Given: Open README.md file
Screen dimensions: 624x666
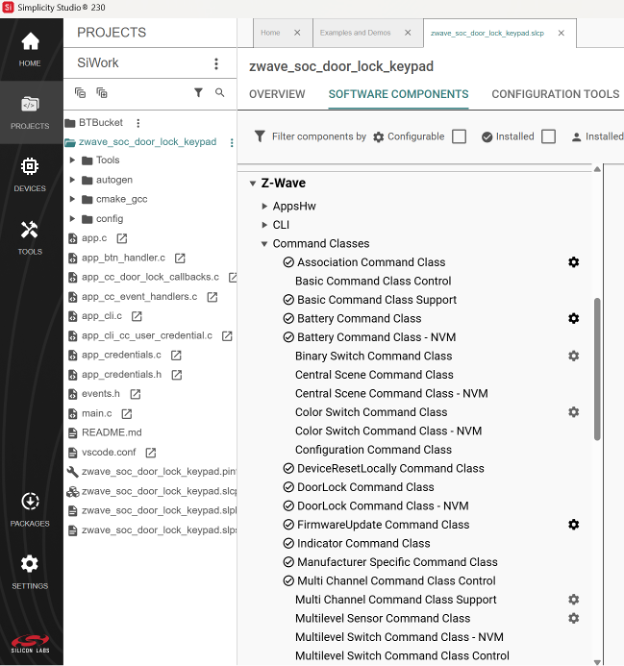Looking at the screenshot, I should pos(112,432).
